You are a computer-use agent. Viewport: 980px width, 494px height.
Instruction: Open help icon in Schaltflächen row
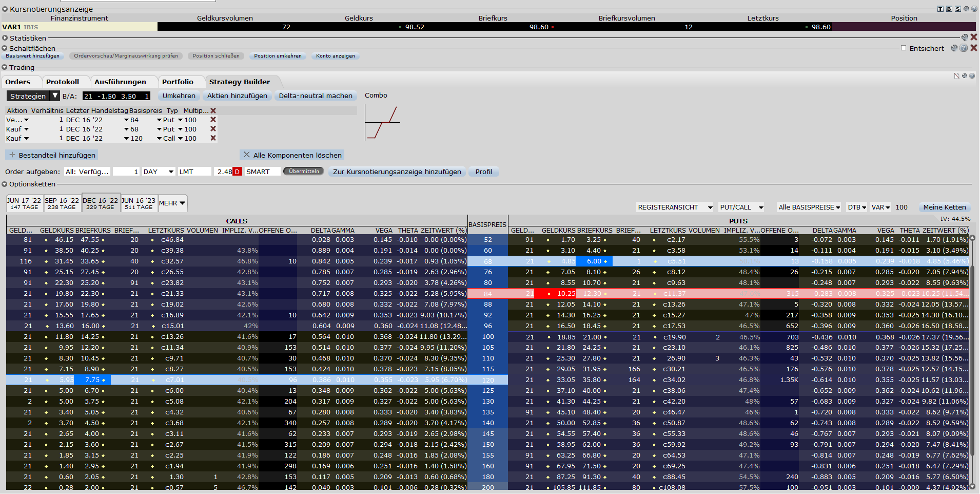(964, 48)
